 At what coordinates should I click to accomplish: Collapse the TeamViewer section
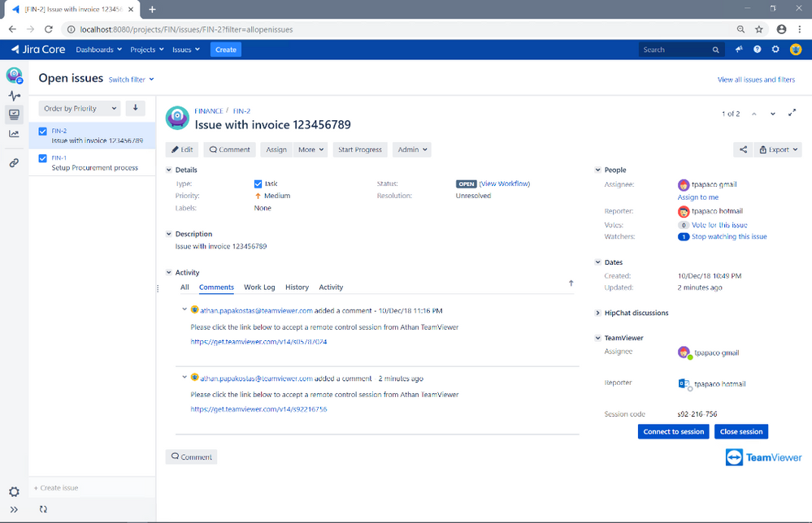tap(597, 338)
